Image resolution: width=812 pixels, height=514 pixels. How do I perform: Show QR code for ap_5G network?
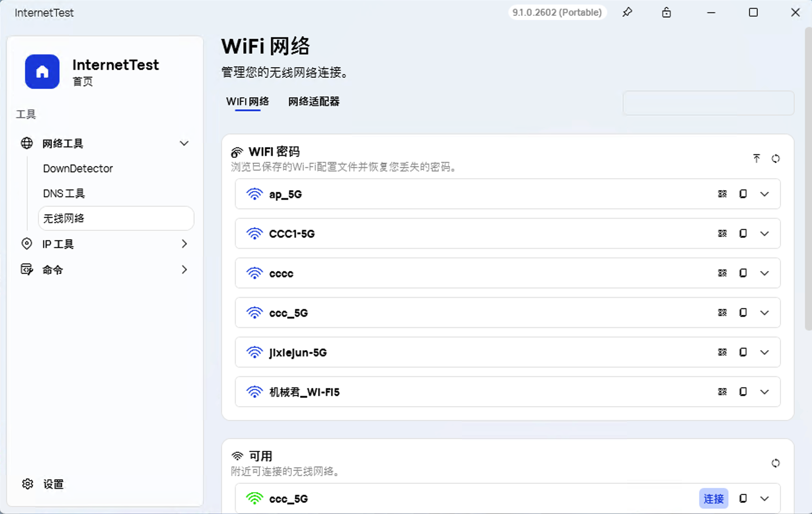click(723, 194)
